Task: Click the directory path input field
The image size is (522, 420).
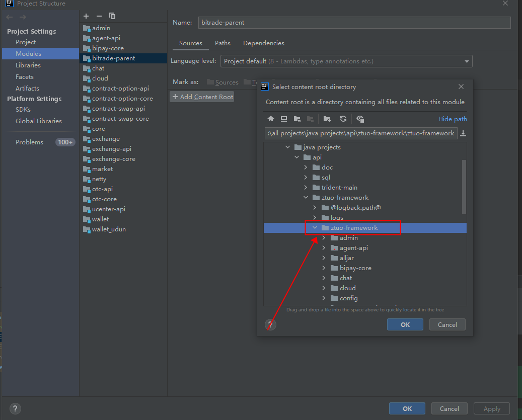Action: point(361,133)
